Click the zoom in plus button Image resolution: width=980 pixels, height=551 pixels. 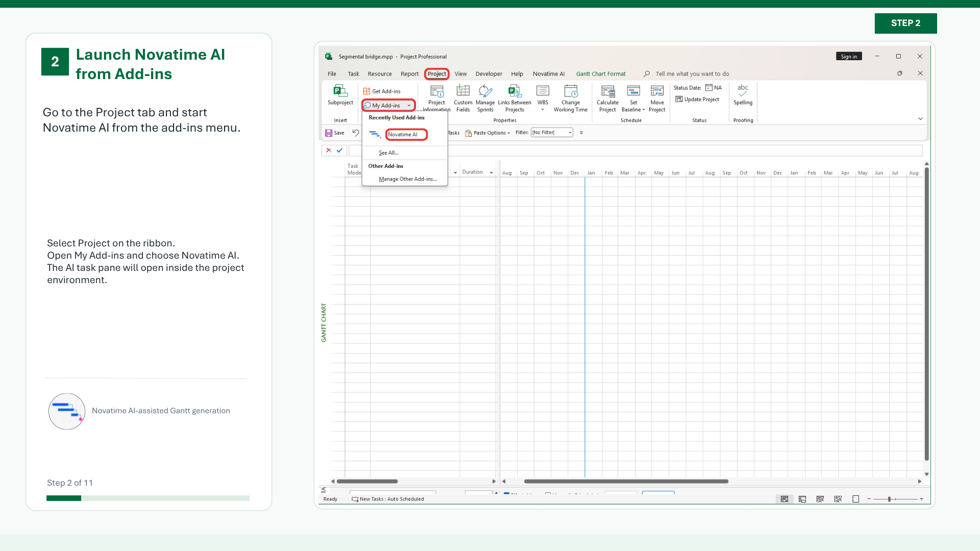(x=921, y=499)
